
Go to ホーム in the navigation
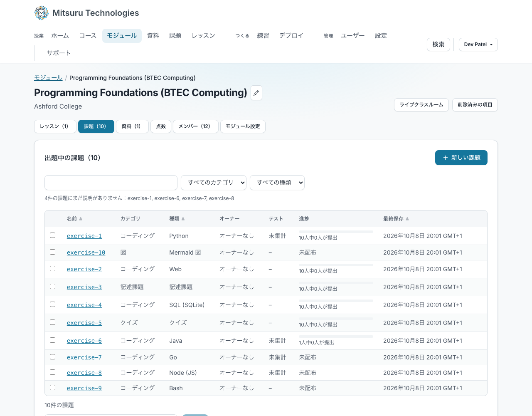60,36
